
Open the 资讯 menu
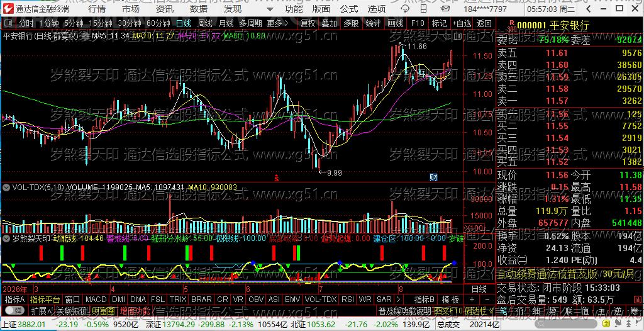point(165,9)
